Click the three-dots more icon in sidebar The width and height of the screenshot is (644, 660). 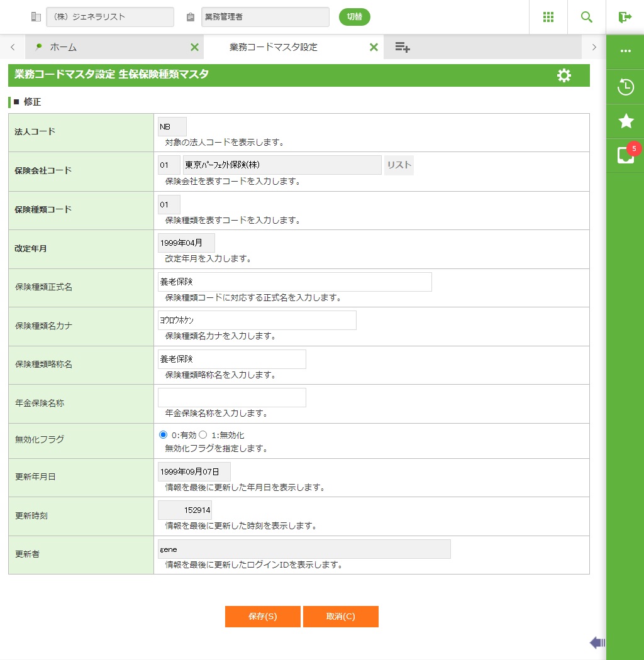tap(625, 51)
